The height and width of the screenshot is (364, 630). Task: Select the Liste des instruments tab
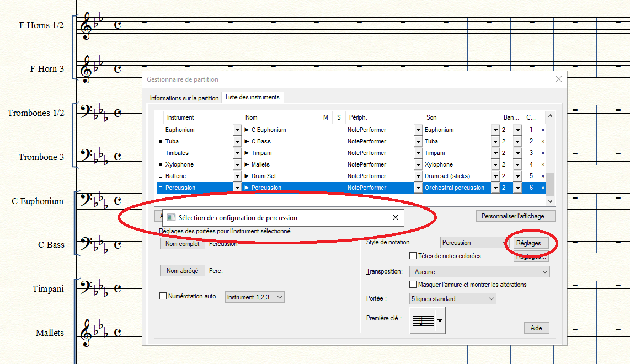pos(253,98)
